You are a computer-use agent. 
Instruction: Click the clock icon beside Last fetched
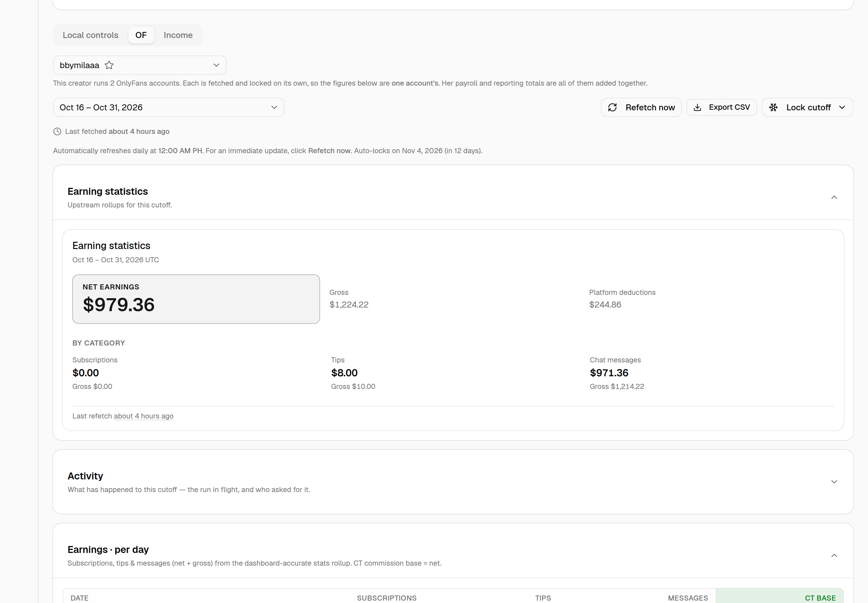tap(57, 131)
